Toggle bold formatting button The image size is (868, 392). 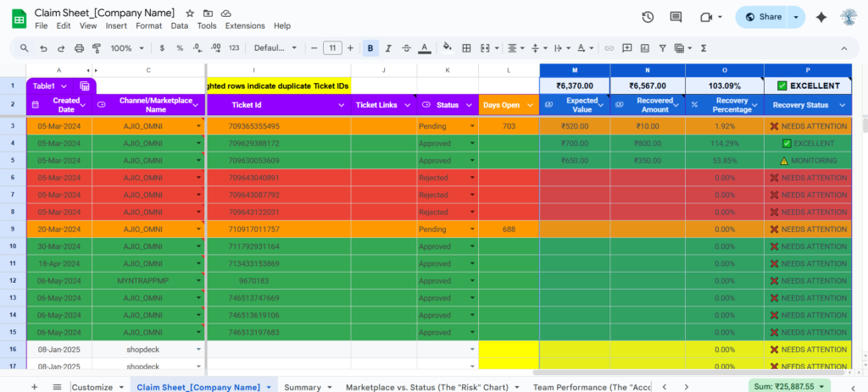pyautogui.click(x=370, y=48)
